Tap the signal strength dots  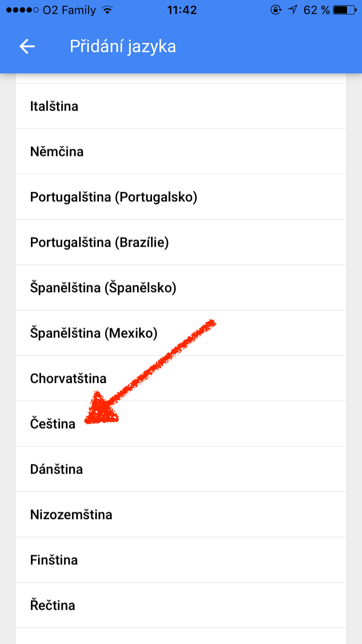pyautogui.click(x=22, y=10)
